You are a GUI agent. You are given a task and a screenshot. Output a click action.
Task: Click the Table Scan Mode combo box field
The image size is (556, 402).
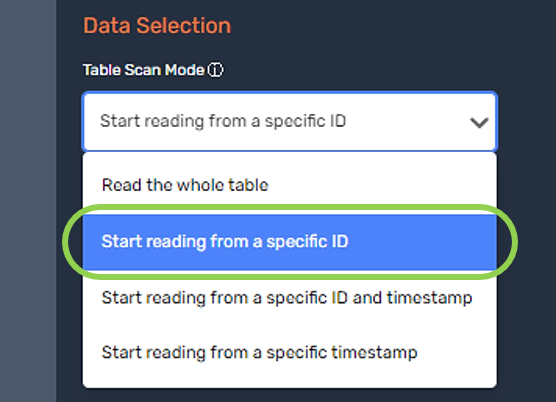[290, 122]
